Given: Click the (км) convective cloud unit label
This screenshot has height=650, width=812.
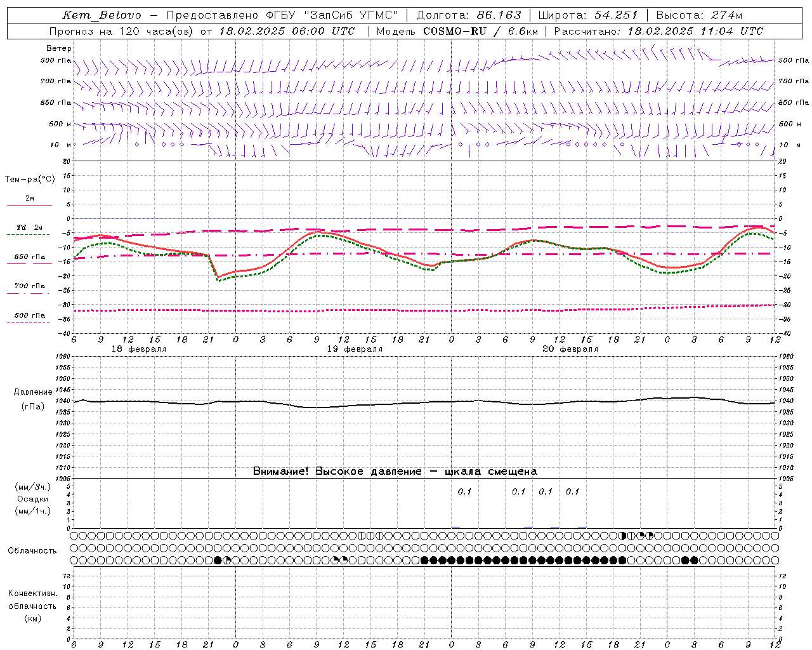Looking at the screenshot, I should point(33,618).
